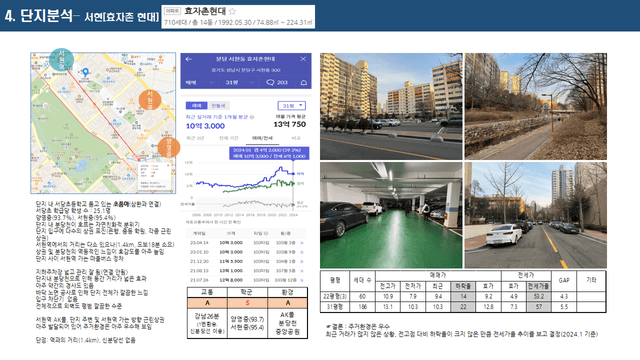Click the red S grade under 학군
640x360 pixels.
click(x=247, y=303)
